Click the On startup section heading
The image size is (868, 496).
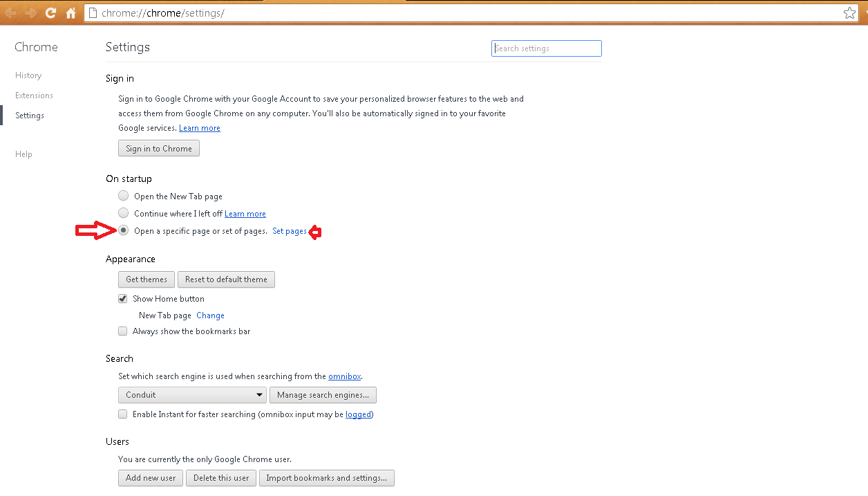click(x=129, y=178)
